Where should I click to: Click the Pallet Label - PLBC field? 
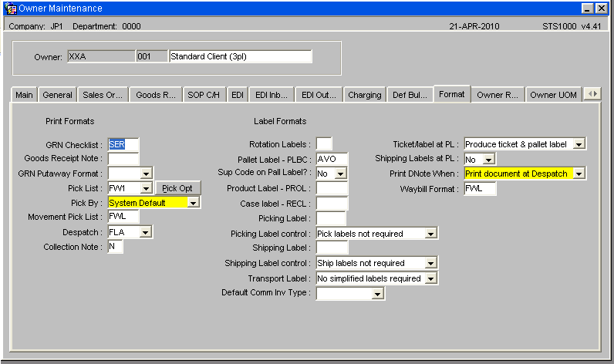[332, 159]
